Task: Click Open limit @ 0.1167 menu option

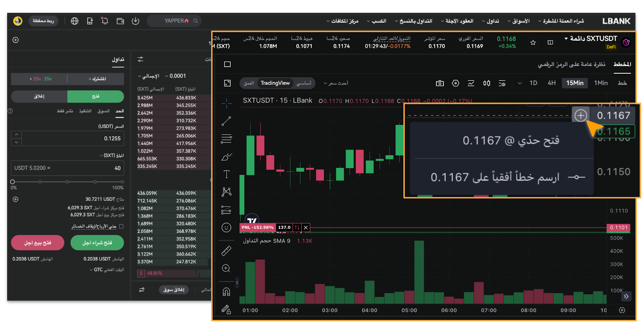Action: click(x=502, y=140)
